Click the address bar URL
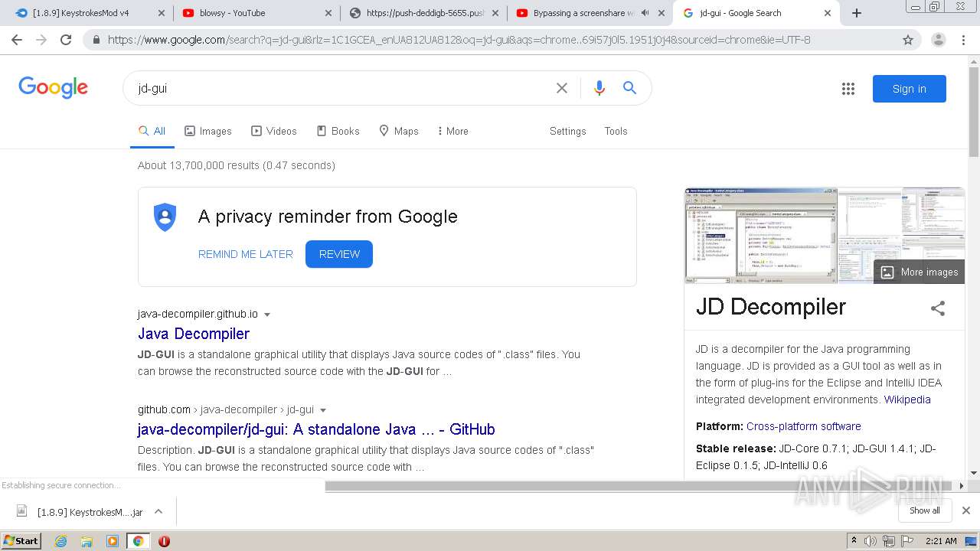 [x=459, y=40]
